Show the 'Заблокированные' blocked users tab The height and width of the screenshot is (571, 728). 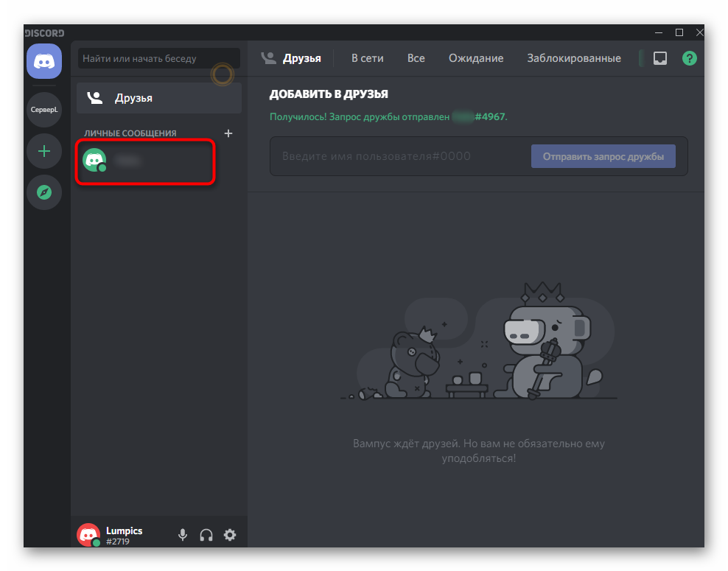(573, 58)
